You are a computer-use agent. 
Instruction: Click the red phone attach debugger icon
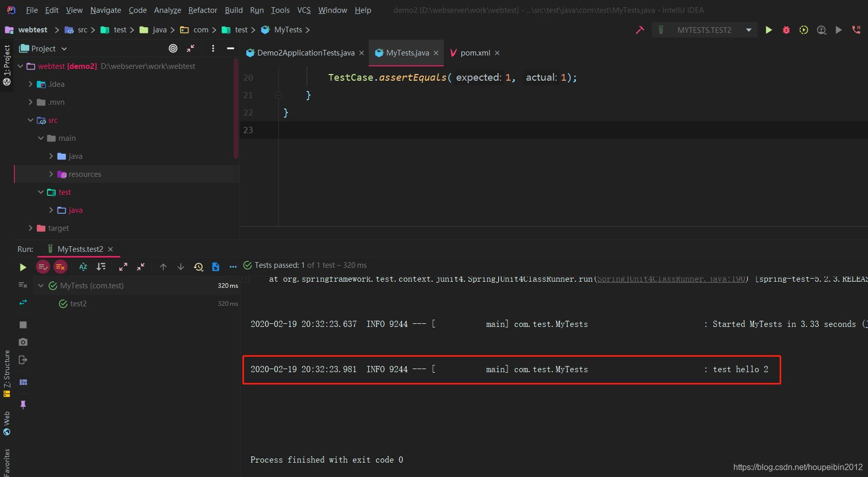click(x=856, y=30)
